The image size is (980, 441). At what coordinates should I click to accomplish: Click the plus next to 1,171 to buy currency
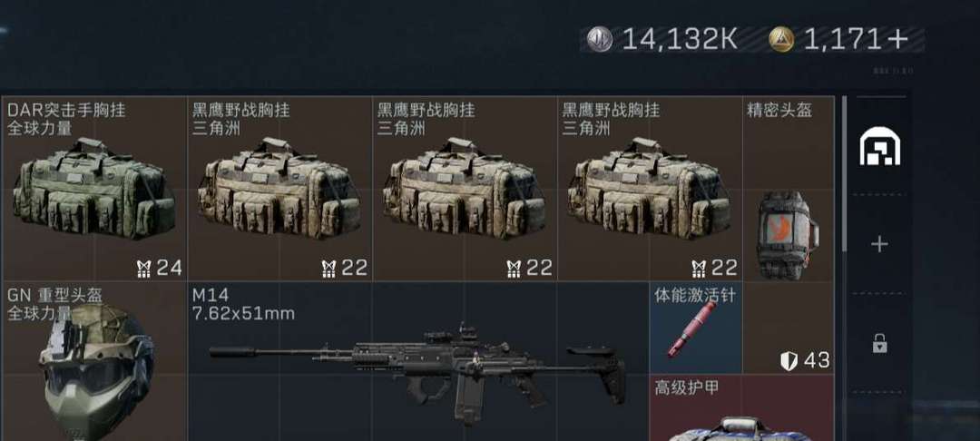[x=897, y=39]
